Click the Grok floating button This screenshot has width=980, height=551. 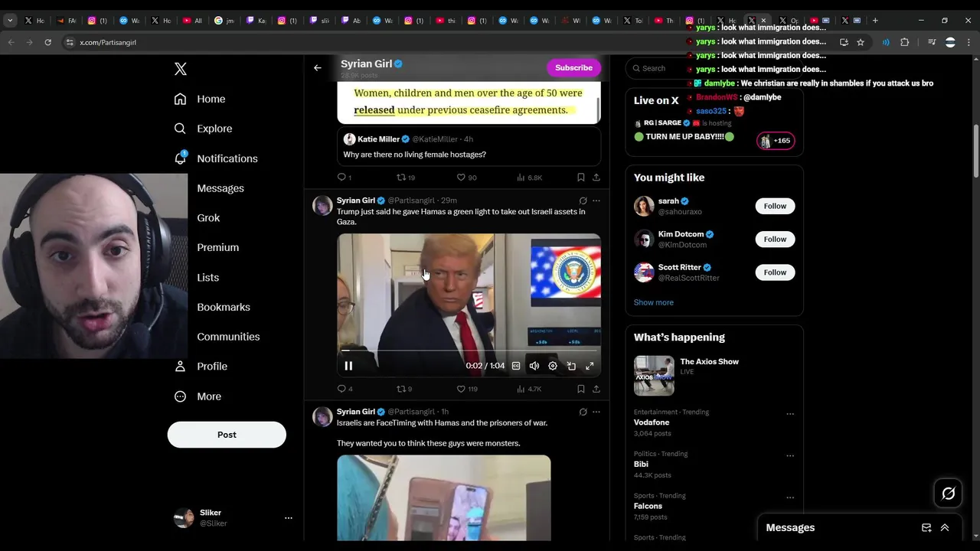(x=948, y=494)
